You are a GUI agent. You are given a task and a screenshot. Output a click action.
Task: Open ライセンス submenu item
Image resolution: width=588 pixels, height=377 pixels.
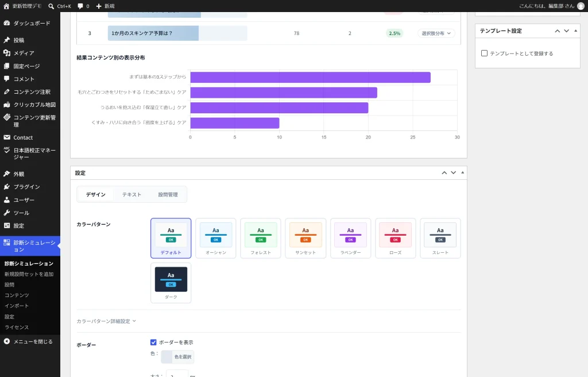(x=17, y=327)
